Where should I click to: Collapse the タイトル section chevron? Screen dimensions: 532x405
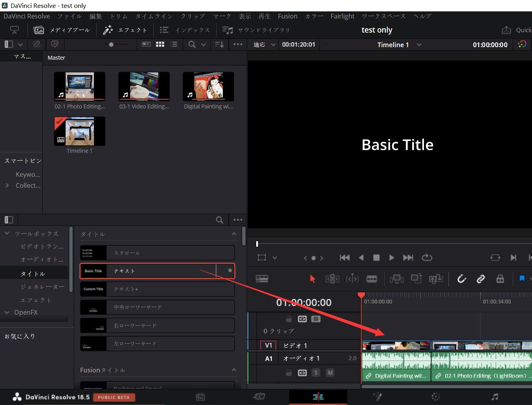234,234
